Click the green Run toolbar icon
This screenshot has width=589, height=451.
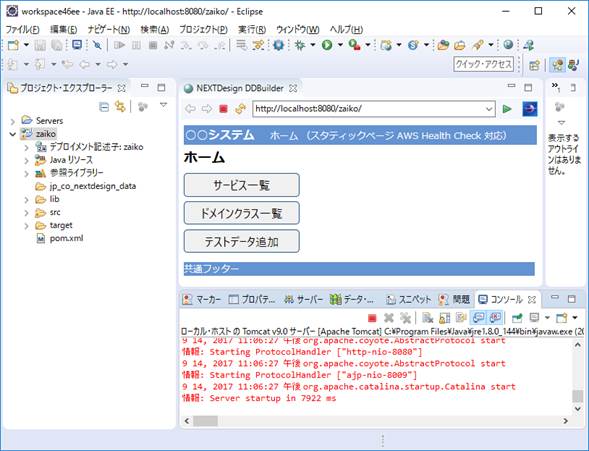(x=327, y=45)
